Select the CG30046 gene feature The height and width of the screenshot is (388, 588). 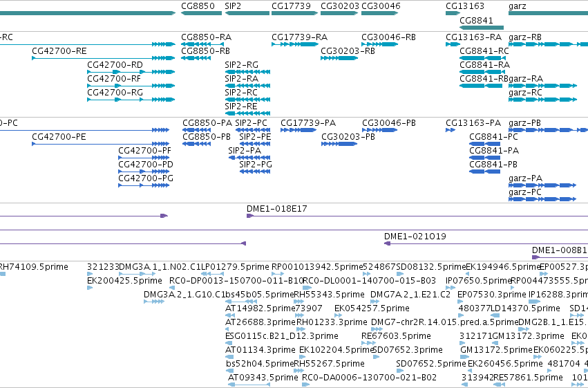click(x=379, y=14)
